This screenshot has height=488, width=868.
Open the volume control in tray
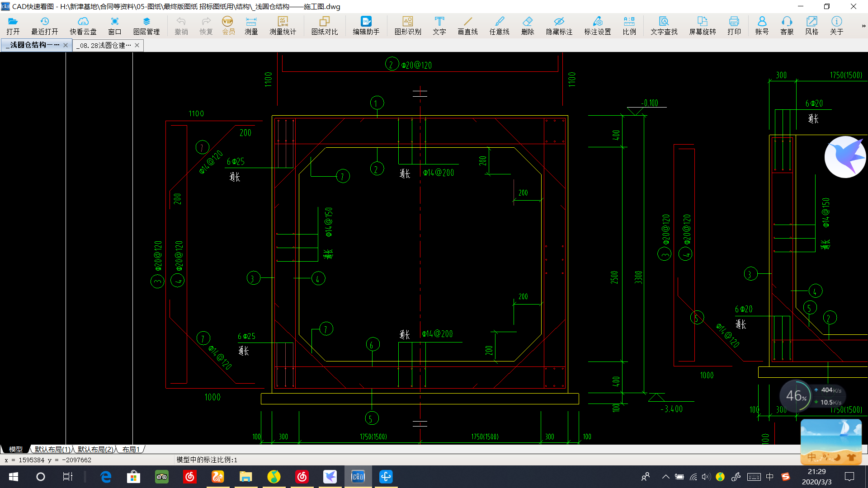coord(706,477)
